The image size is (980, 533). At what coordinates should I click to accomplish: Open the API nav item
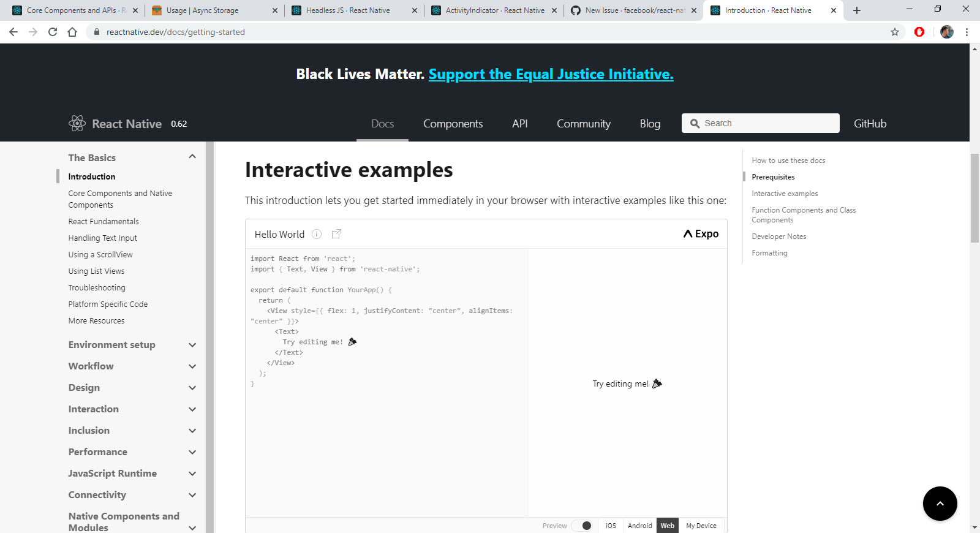point(520,124)
